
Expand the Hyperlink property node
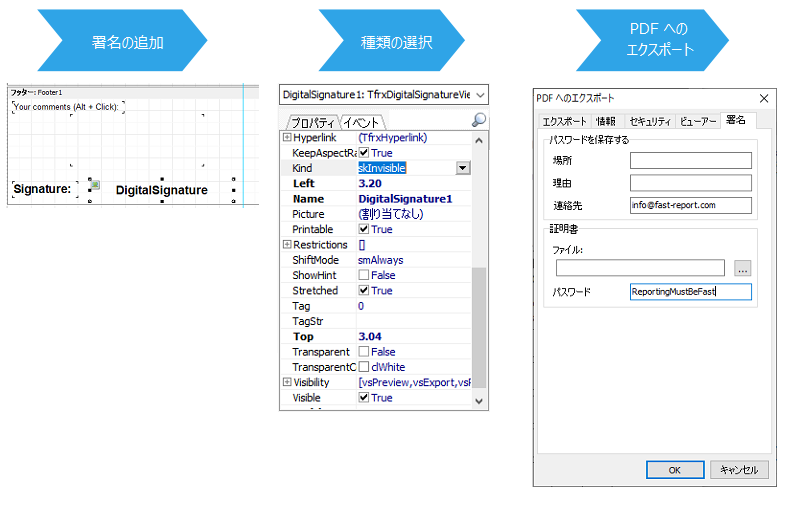pos(287,138)
